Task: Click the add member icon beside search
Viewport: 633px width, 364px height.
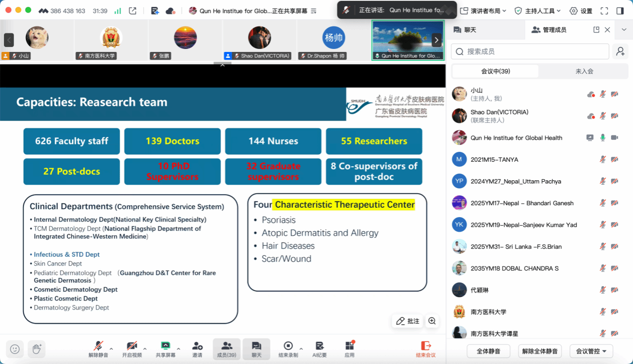Action: coord(620,51)
